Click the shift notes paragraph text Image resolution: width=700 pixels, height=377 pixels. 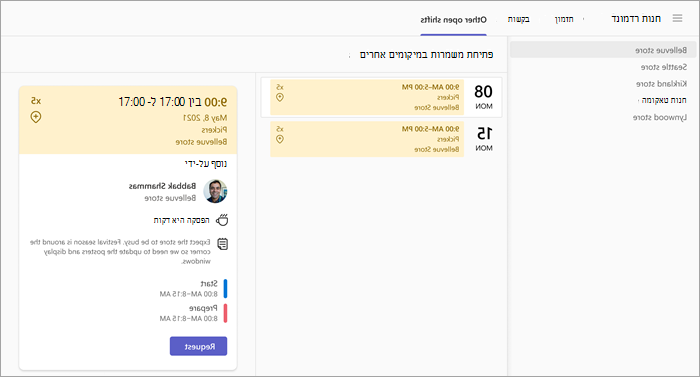[x=121, y=251]
